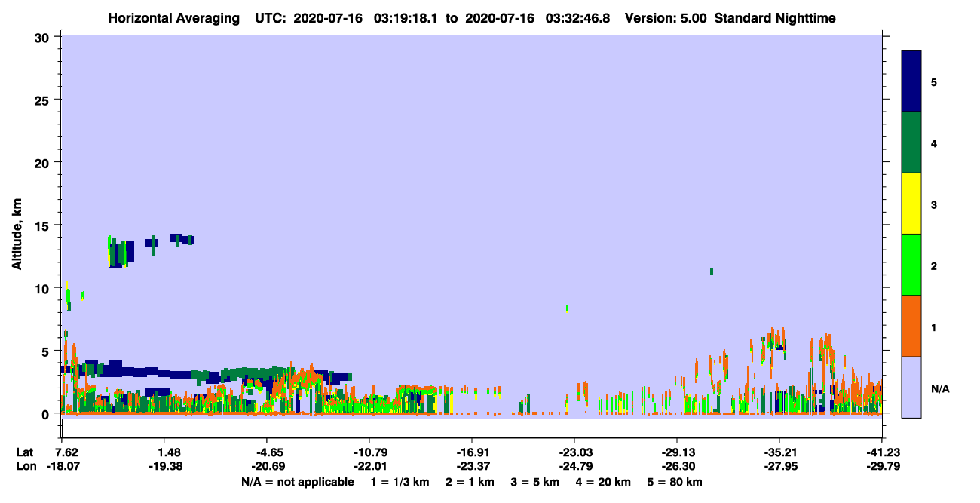980x503 pixels.
Task: Click latitude value -16.91
Action: pyautogui.click(x=472, y=452)
